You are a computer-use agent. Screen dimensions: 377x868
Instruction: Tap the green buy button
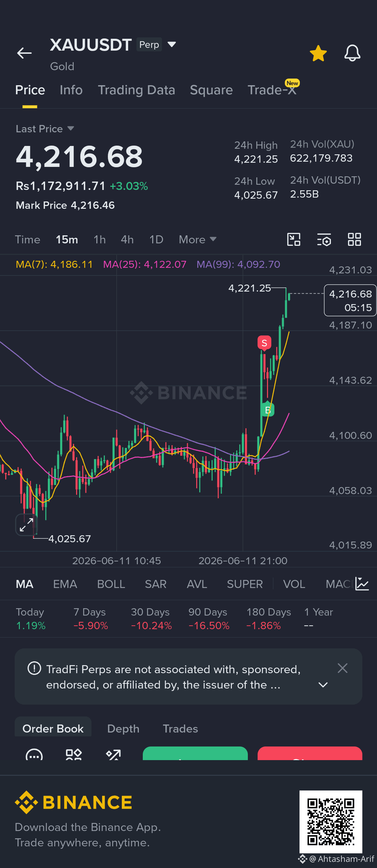coord(195,753)
